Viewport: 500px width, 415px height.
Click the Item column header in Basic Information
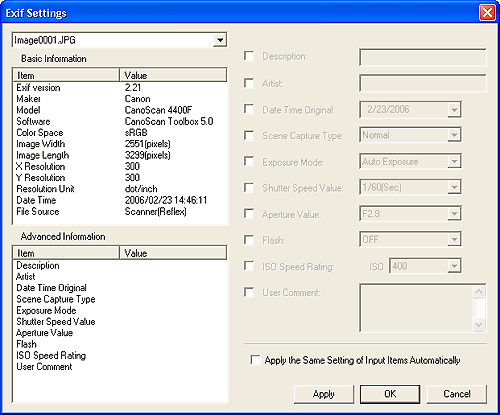click(66, 75)
